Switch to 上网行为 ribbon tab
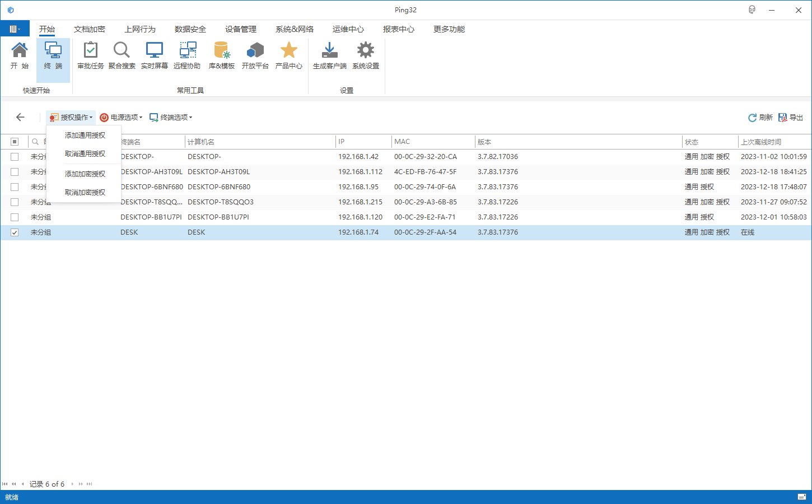The width and height of the screenshot is (812, 504). click(140, 29)
